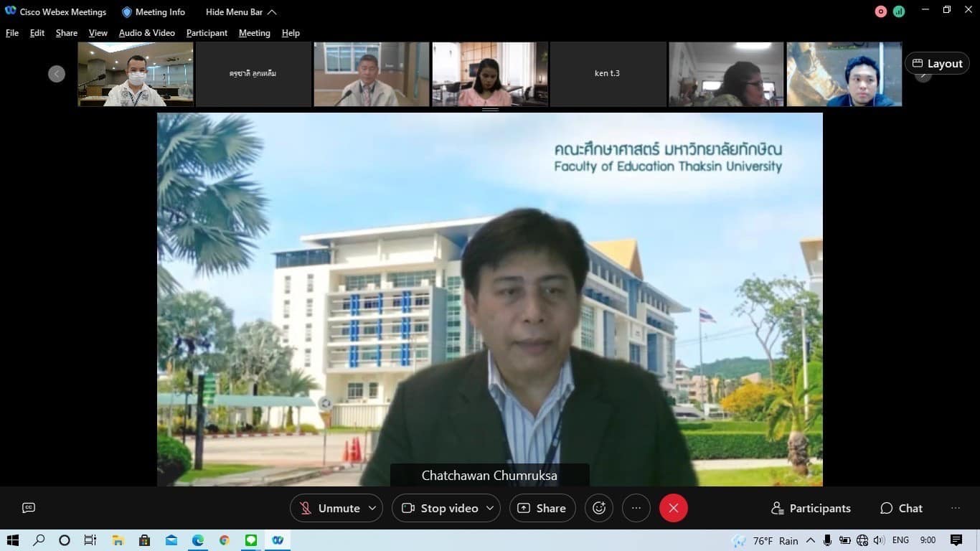Open the Chat panel
This screenshot has width=980, height=551.
point(902,508)
